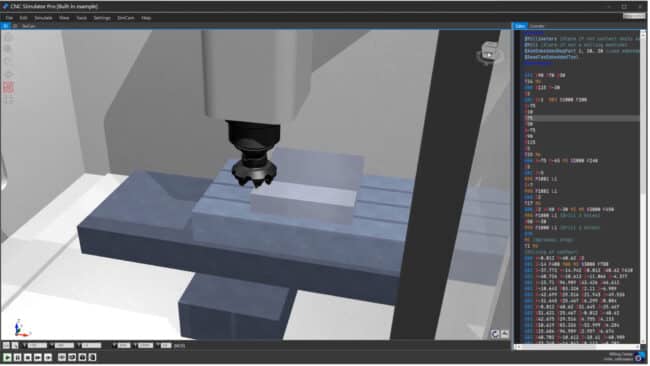Pause the simulation
Viewport: 650px width, 366px height.
[17, 357]
